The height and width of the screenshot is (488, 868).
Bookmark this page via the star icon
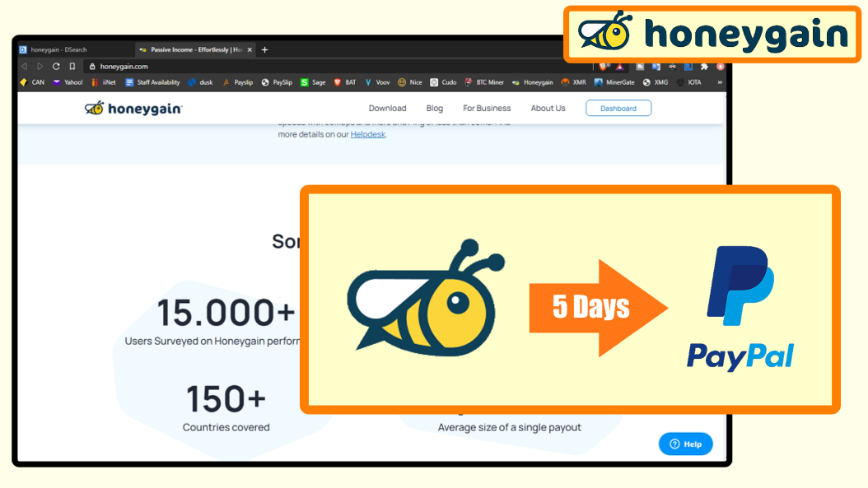pos(72,66)
